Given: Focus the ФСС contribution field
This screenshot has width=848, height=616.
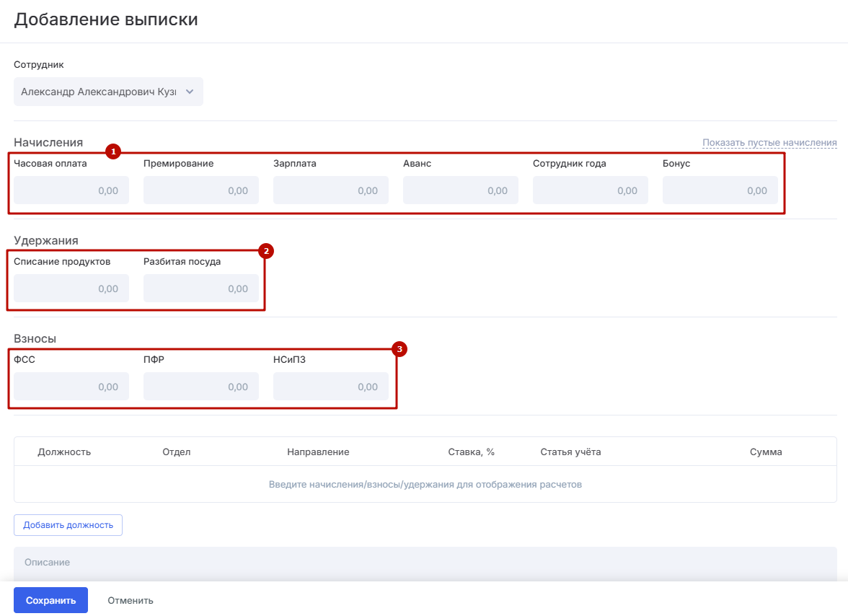Looking at the screenshot, I should [x=71, y=387].
